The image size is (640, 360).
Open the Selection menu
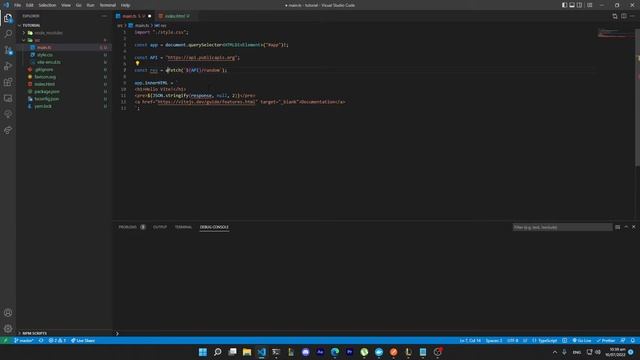pos(47,5)
